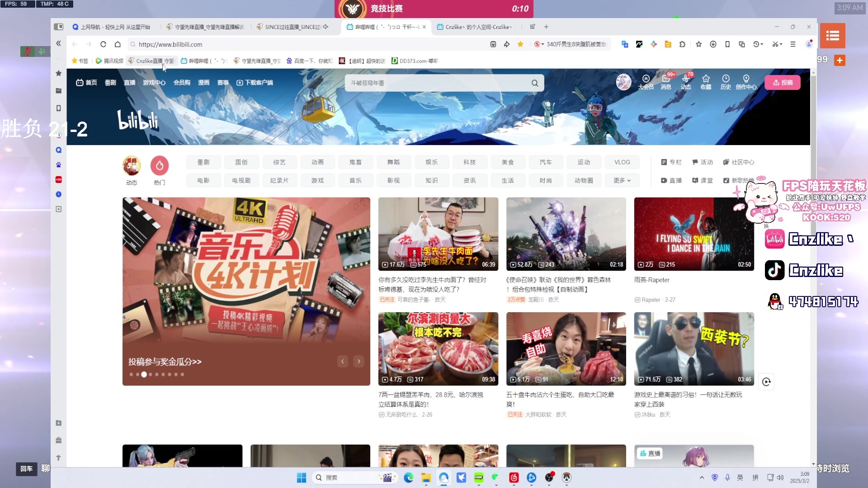Open the browser user profile avatar
The width and height of the screenshot is (868, 488).
click(809, 44)
